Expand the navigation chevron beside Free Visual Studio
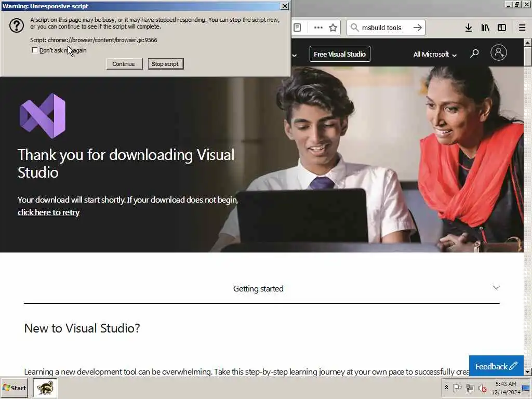Image resolution: width=532 pixels, height=399 pixels. 294,55
